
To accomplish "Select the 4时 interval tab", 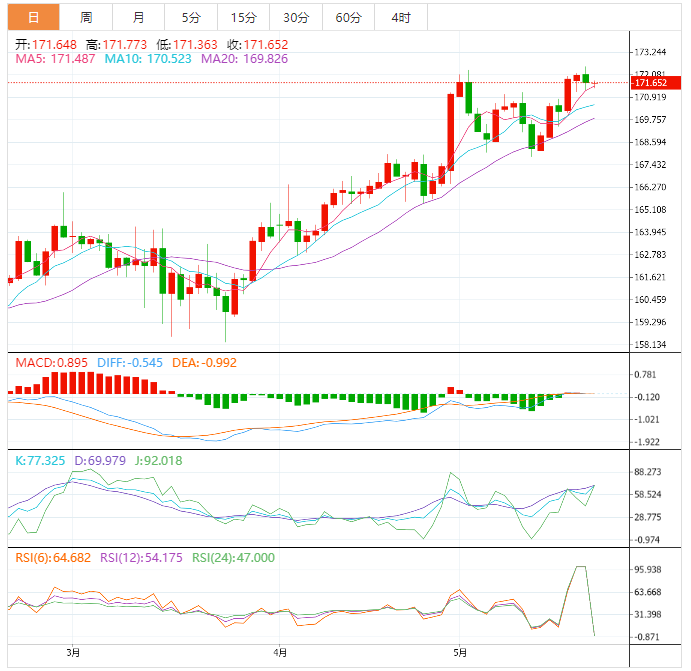I will point(400,17).
